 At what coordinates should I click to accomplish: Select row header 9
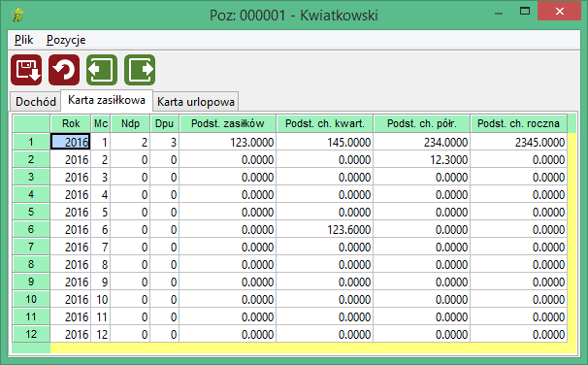(x=31, y=282)
